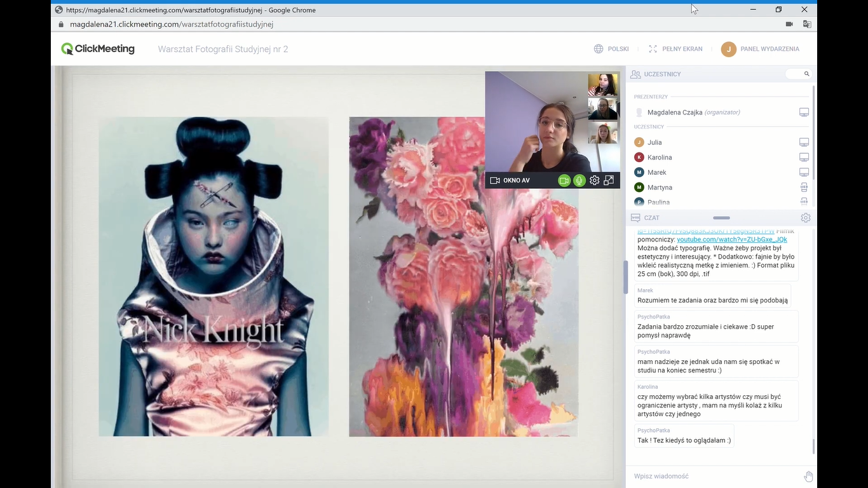Click the chat panel scrollbar
868x488 pixels.
coord(813,446)
